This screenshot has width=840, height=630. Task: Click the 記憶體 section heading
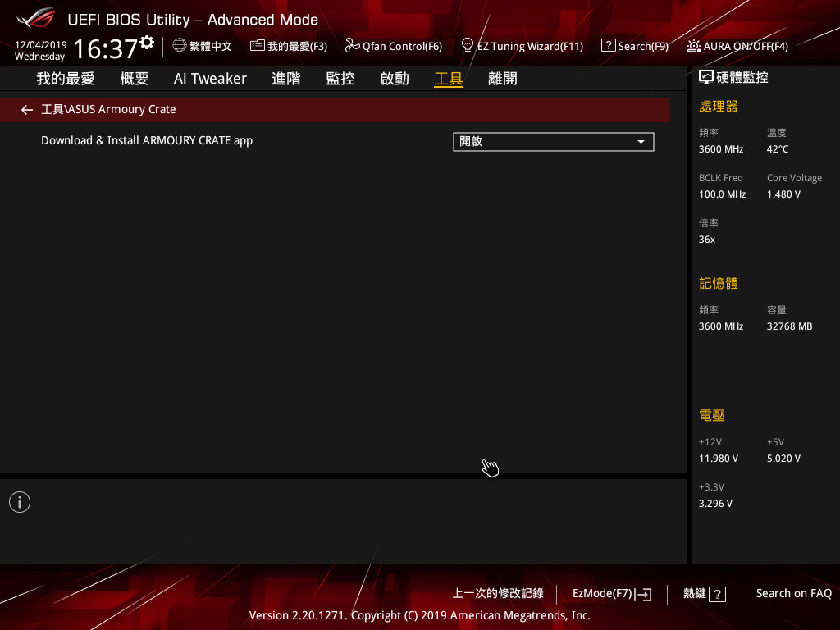pos(719,283)
